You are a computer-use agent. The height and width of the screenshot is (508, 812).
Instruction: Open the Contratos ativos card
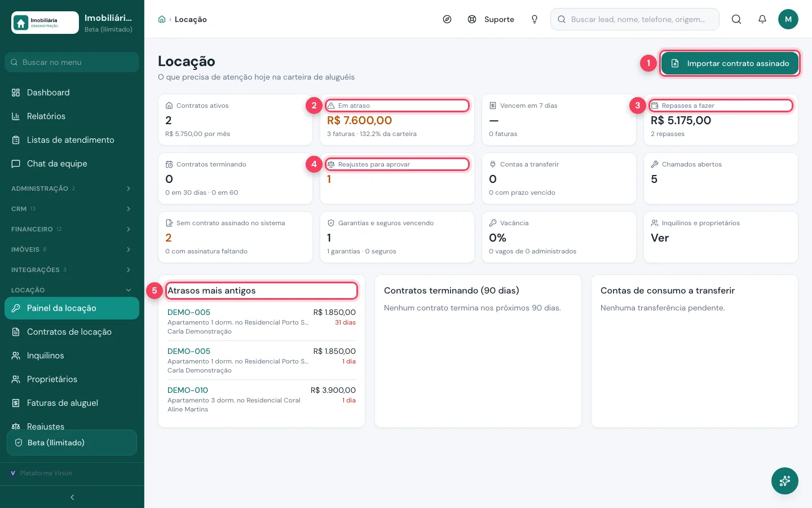235,120
